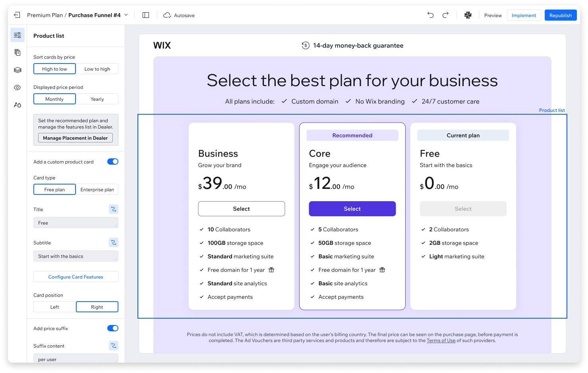Image resolution: width=588 pixels, height=373 pixels.
Task: Open the layers sidebar icon
Action: pos(17,70)
